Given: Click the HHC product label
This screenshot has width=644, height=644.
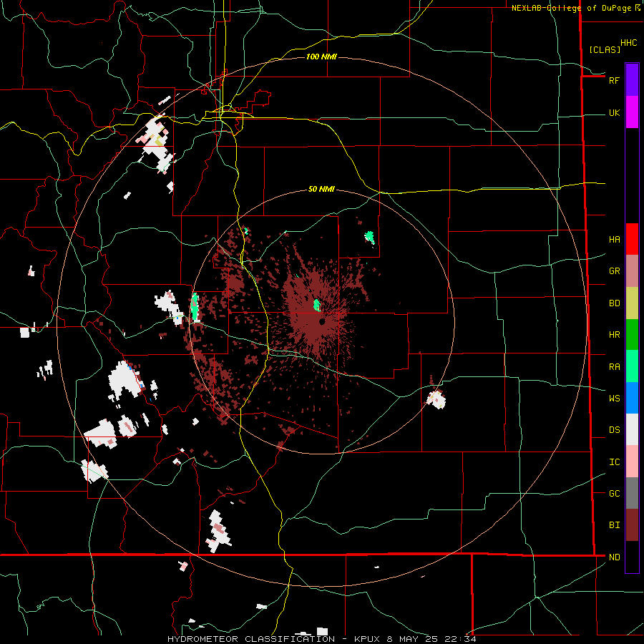Looking at the screenshot, I should [628, 43].
